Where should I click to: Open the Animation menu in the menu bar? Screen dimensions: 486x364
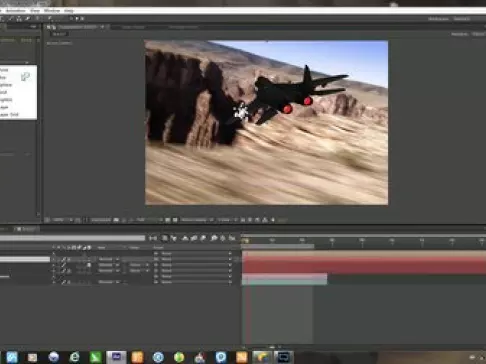[15, 11]
